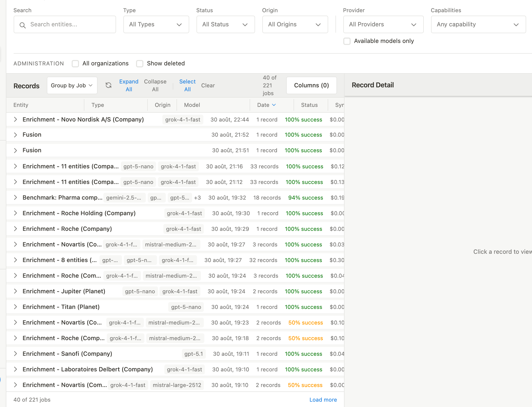Expand the Fusion job from 21:52
Image resolution: width=532 pixels, height=407 pixels.
point(15,135)
